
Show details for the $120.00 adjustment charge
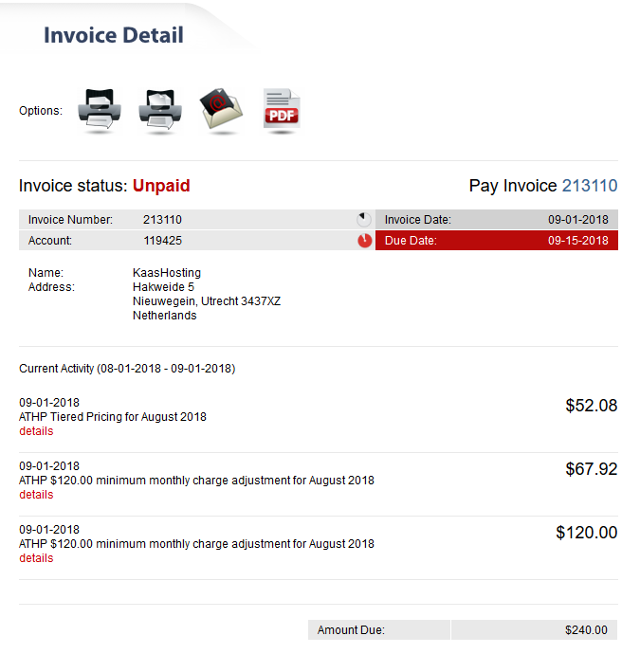[x=36, y=558]
